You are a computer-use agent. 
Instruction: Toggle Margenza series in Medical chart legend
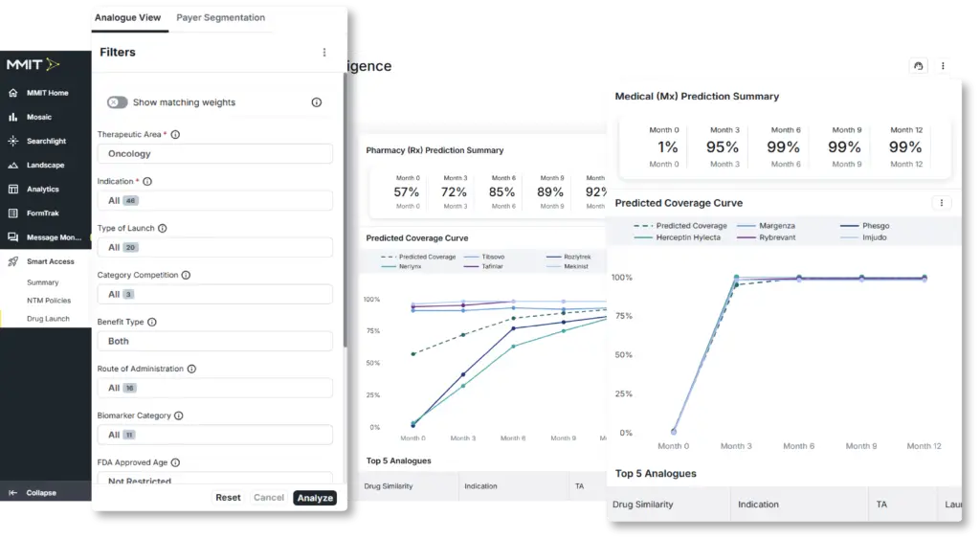click(x=767, y=226)
